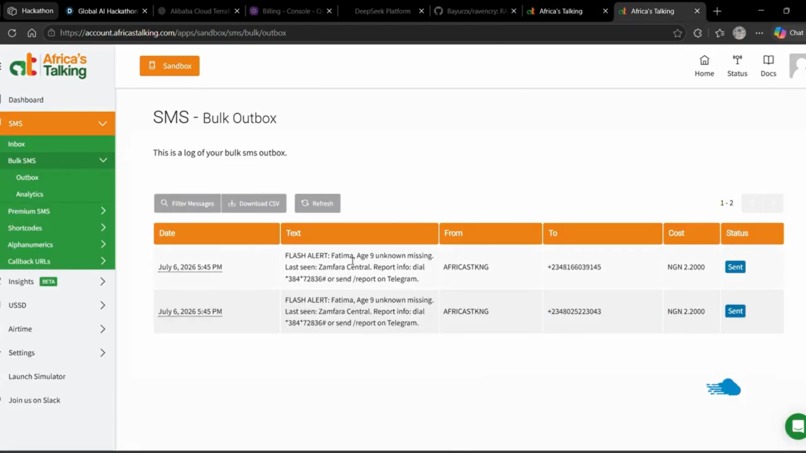This screenshot has width=806, height=453.
Task: Bookmark page with the star icon
Action: click(677, 33)
